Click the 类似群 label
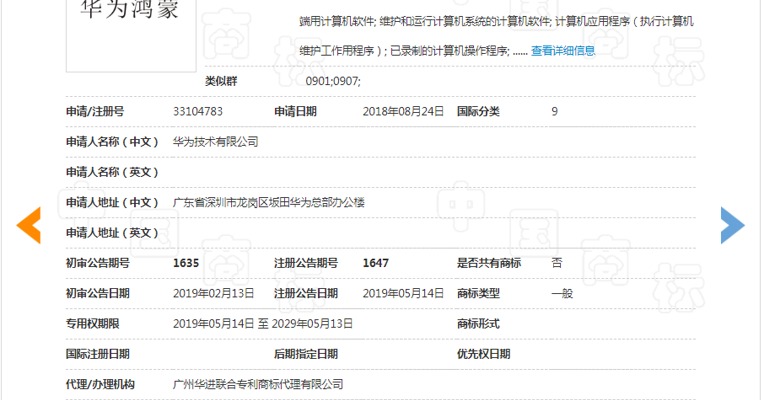This screenshot has width=764, height=400. 221,81
